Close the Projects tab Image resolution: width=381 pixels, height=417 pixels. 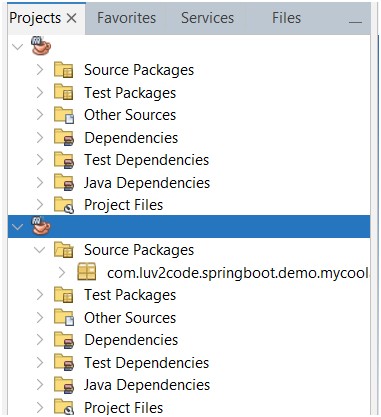72,18
